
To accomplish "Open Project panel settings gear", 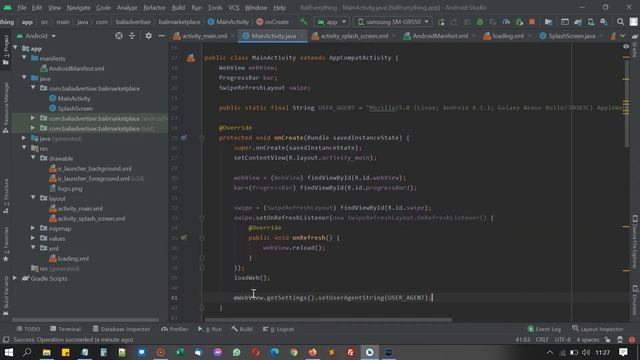I will pyautogui.click(x=149, y=36).
